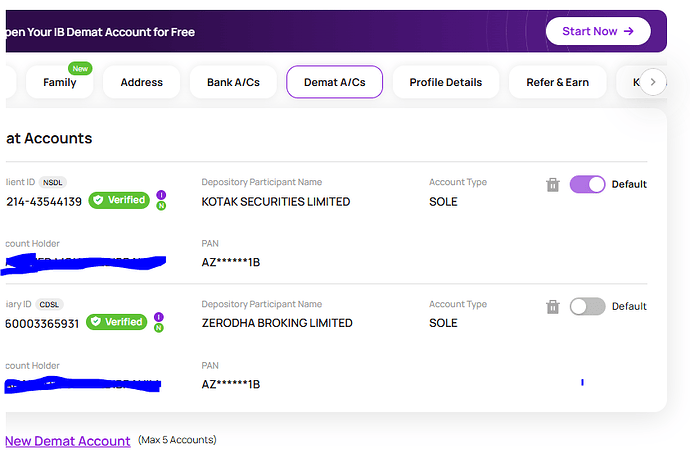The width and height of the screenshot is (690, 457).
Task: Click PAN value in Kotak account row
Action: pyautogui.click(x=231, y=263)
